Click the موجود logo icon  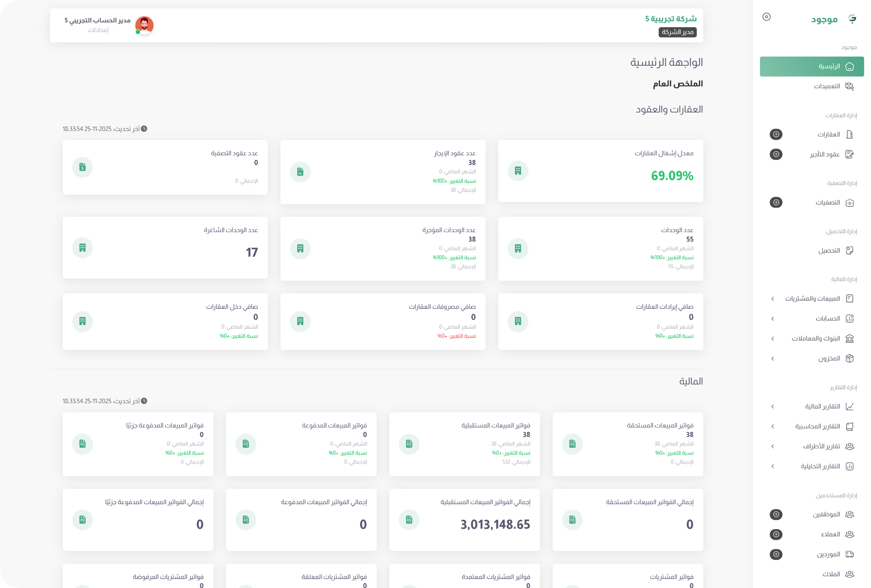(x=852, y=19)
